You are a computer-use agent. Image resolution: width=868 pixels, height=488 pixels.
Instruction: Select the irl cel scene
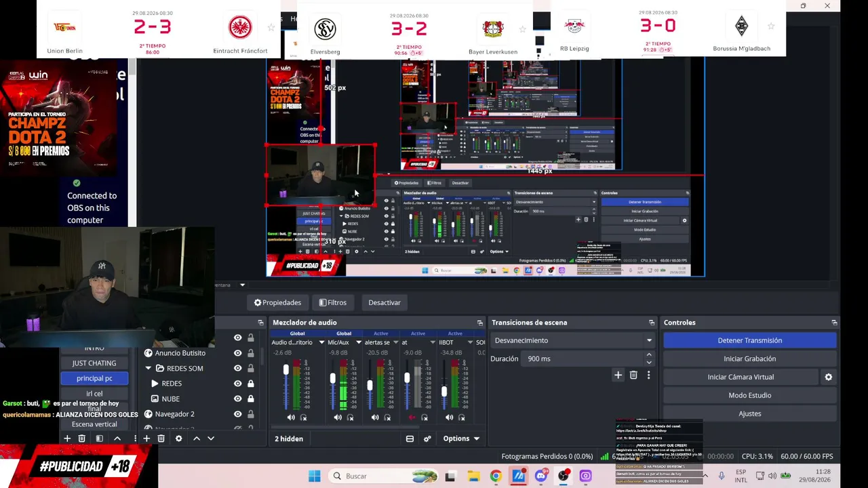point(94,394)
